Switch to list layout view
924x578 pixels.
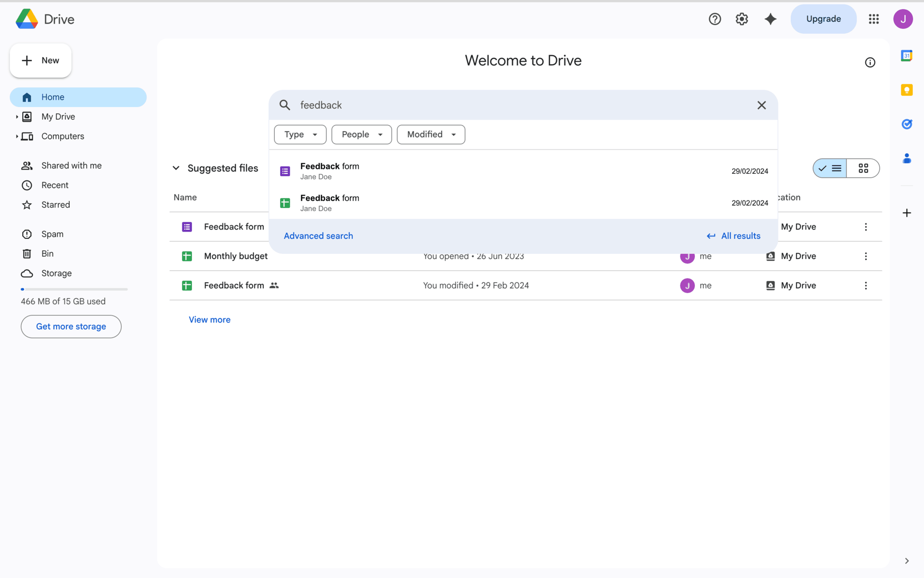pos(830,168)
